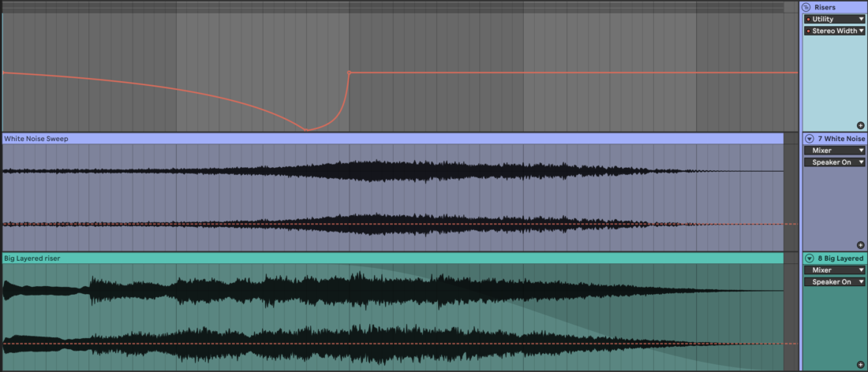The width and height of the screenshot is (868, 372).
Task: Open Speaker On dropdown on White Noise track
Action: coord(834,162)
